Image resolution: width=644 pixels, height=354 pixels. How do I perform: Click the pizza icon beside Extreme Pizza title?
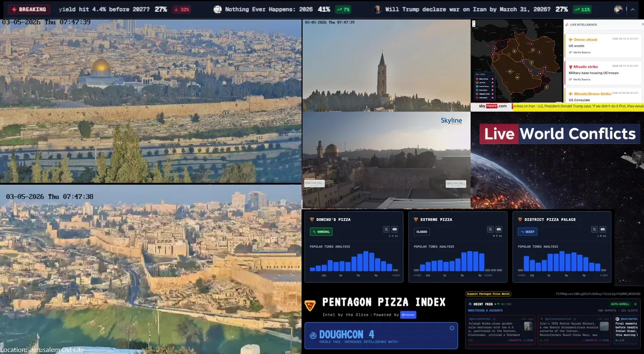[x=416, y=219]
